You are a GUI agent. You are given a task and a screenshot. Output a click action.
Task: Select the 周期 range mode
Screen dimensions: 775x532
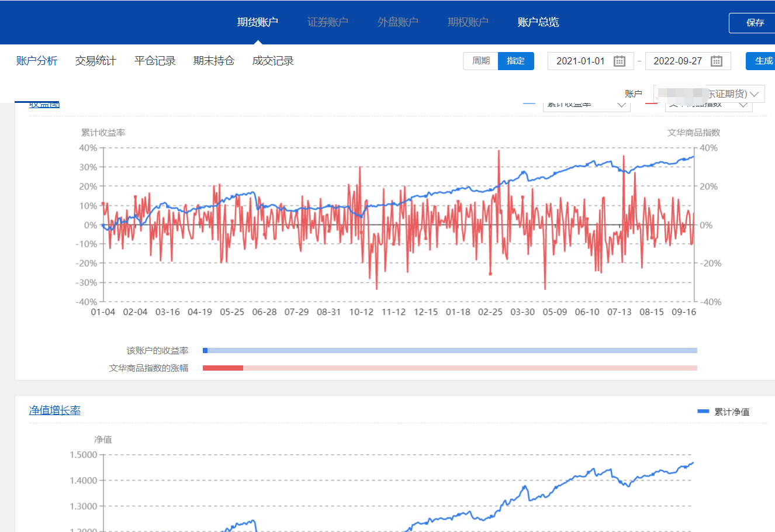click(481, 61)
